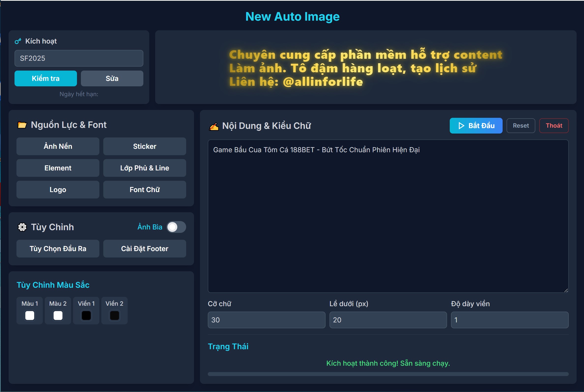Open the Ảnh Nền resource picker
584x392 pixels.
[58, 146]
